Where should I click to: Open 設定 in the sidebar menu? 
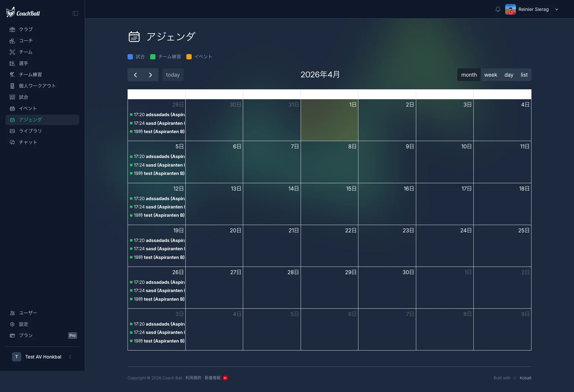[x=42, y=324]
